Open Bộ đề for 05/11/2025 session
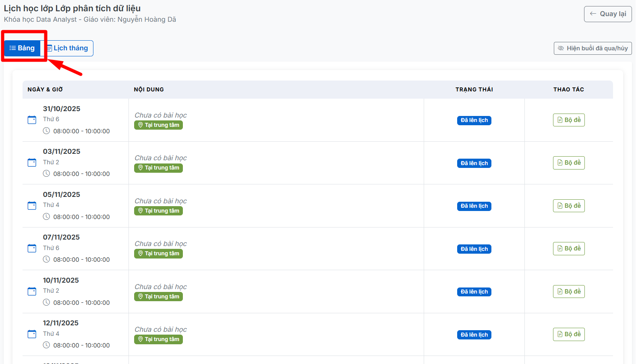 click(568, 206)
